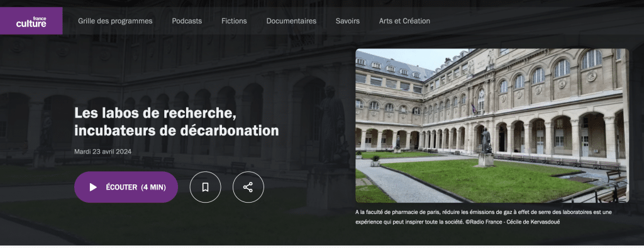Select Documentaires in the navigation bar

click(x=291, y=21)
